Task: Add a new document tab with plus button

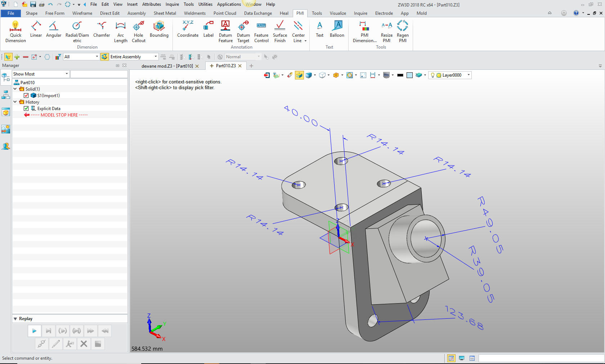Action: [x=251, y=66]
